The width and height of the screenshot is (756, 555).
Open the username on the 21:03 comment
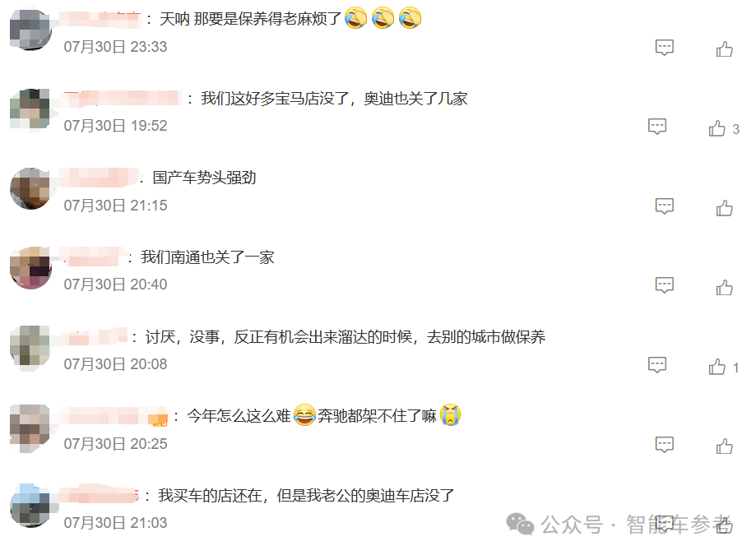100,495
